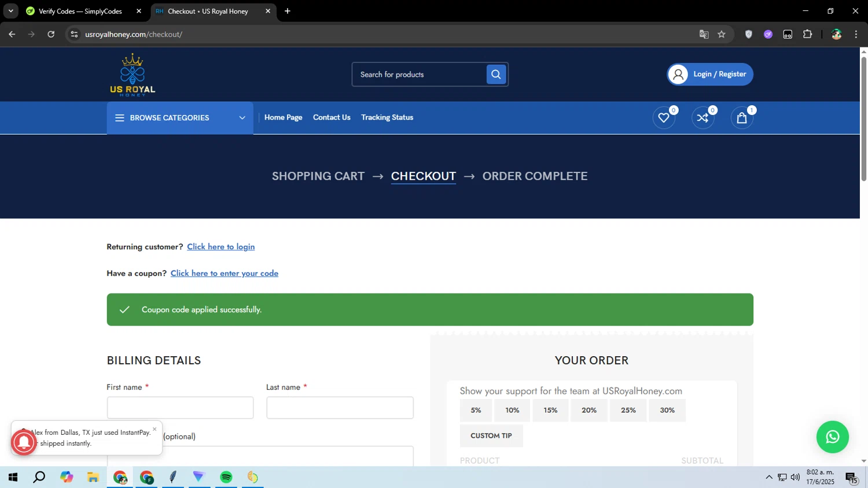
Task: Open the tab search dropdown arrow
Action: (10, 11)
